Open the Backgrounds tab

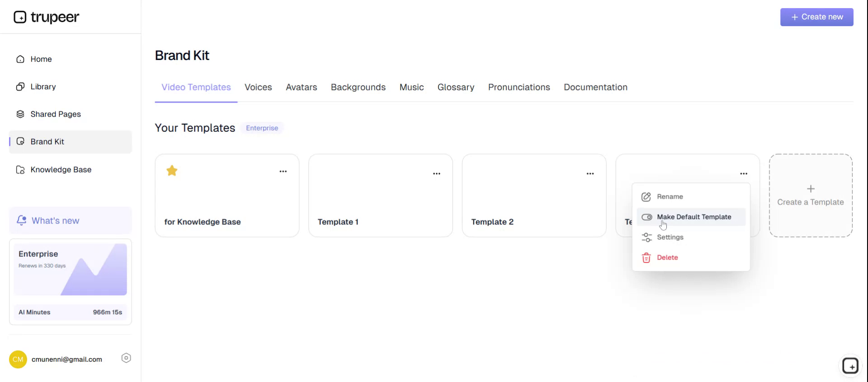(358, 87)
